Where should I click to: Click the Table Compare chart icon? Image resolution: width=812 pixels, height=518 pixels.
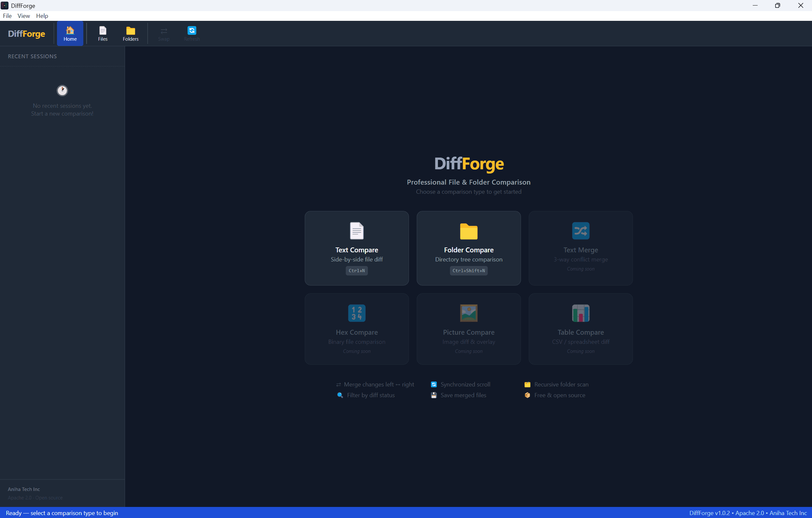click(581, 313)
